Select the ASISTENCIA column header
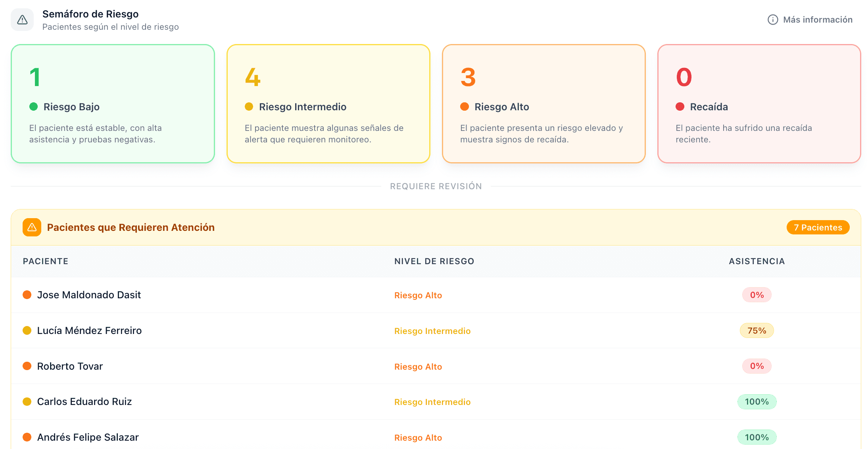 757,261
